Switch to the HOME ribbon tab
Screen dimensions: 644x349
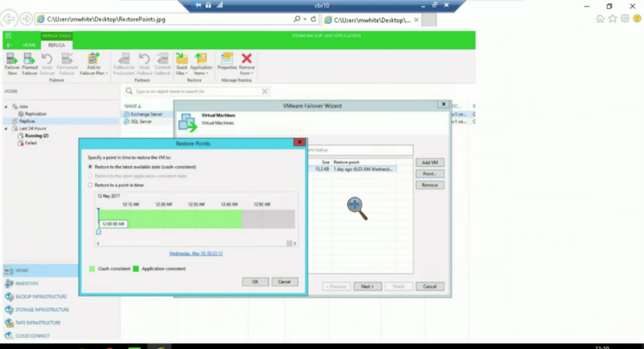point(29,45)
